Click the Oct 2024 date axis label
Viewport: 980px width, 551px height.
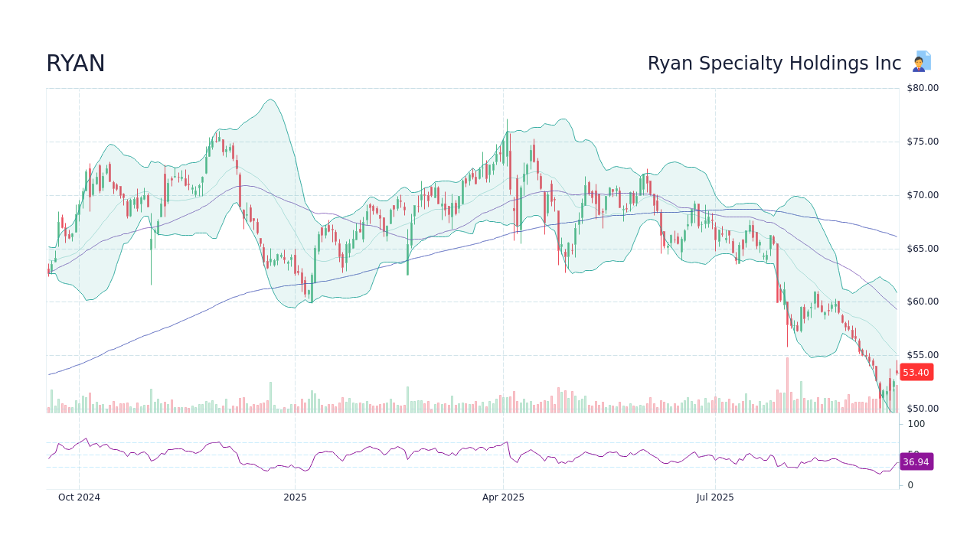(x=79, y=497)
